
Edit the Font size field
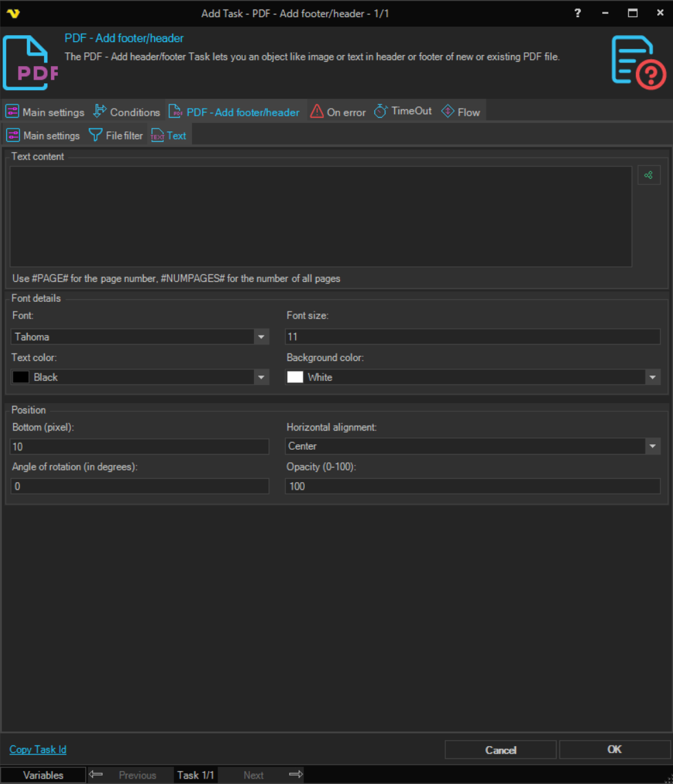pyautogui.click(x=473, y=337)
